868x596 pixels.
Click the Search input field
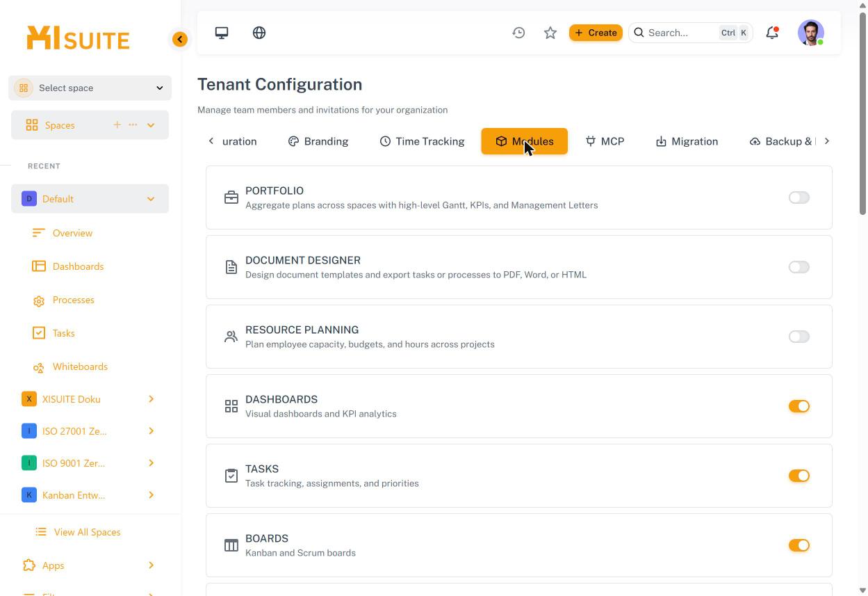[691, 33]
